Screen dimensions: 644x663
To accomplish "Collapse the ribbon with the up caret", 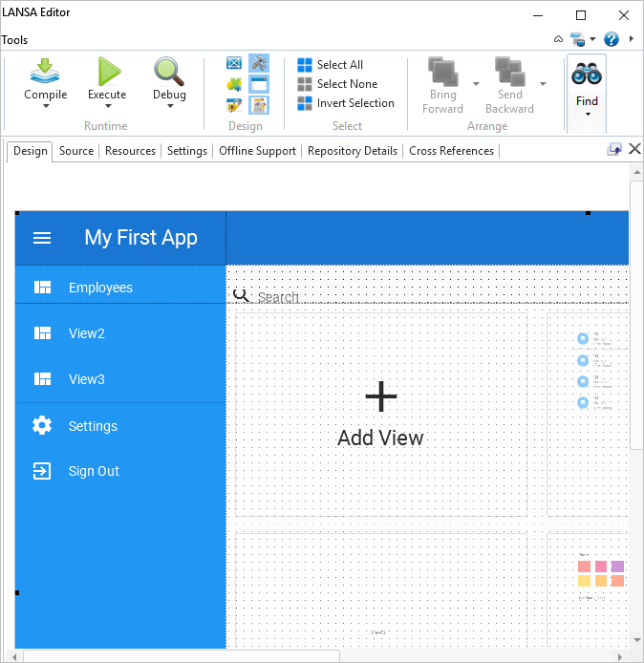I will coord(559,39).
